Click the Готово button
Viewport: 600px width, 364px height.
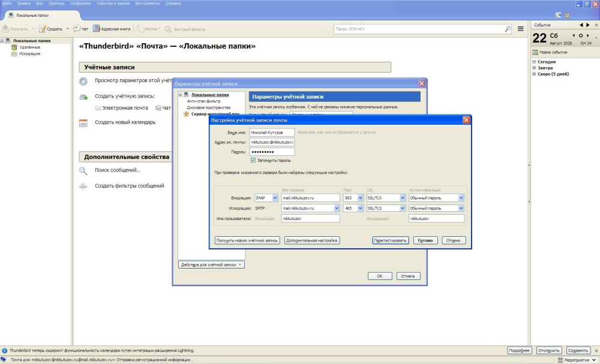(425, 240)
